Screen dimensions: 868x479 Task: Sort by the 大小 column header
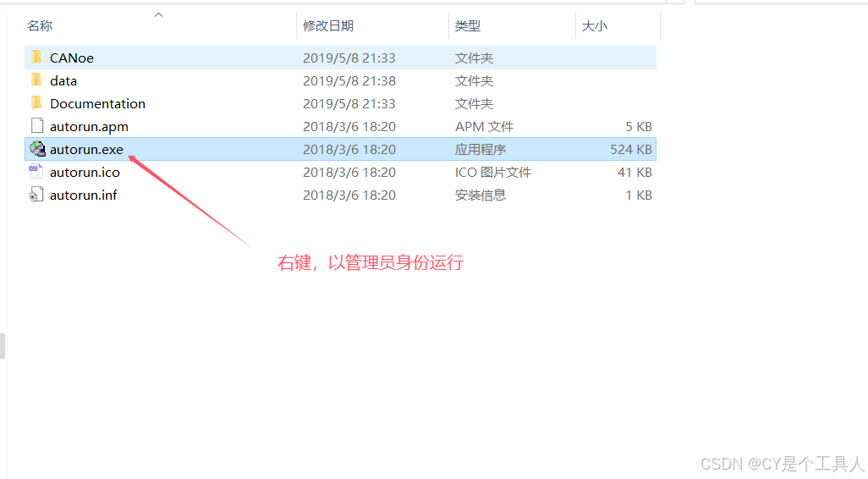[x=595, y=25]
